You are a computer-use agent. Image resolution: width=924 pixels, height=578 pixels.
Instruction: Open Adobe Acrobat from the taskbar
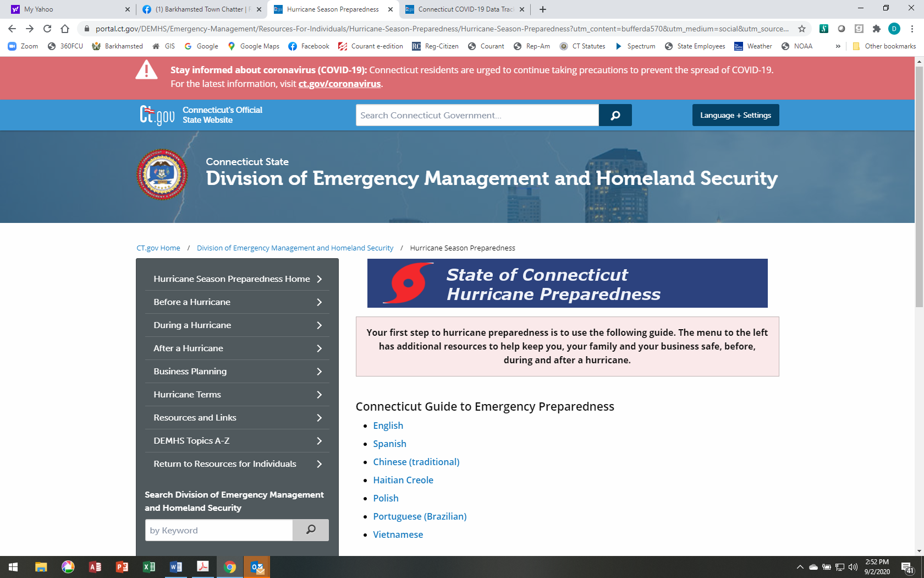202,567
